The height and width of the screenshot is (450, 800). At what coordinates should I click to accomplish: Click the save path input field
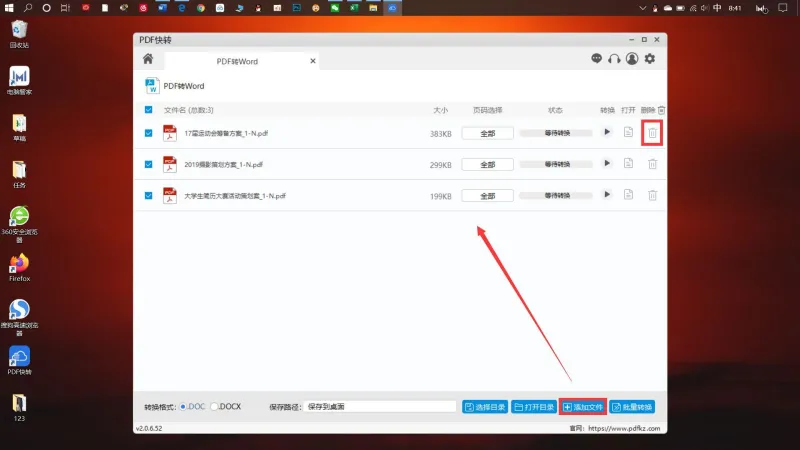click(x=380, y=407)
